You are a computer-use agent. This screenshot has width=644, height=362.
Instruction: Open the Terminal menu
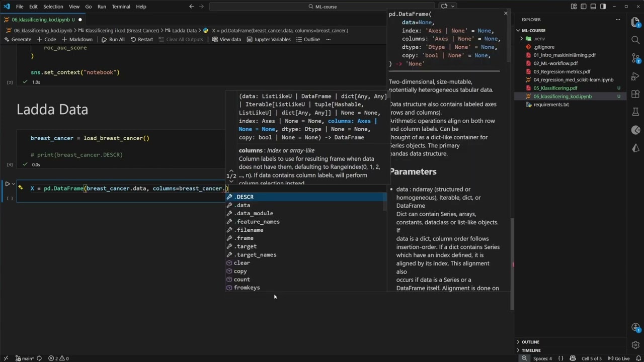click(x=121, y=7)
